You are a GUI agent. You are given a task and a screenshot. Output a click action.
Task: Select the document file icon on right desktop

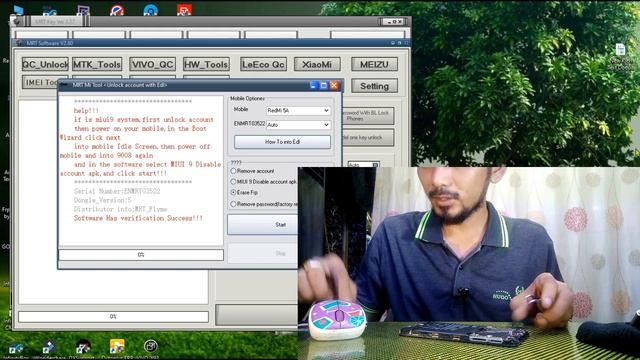(620, 50)
